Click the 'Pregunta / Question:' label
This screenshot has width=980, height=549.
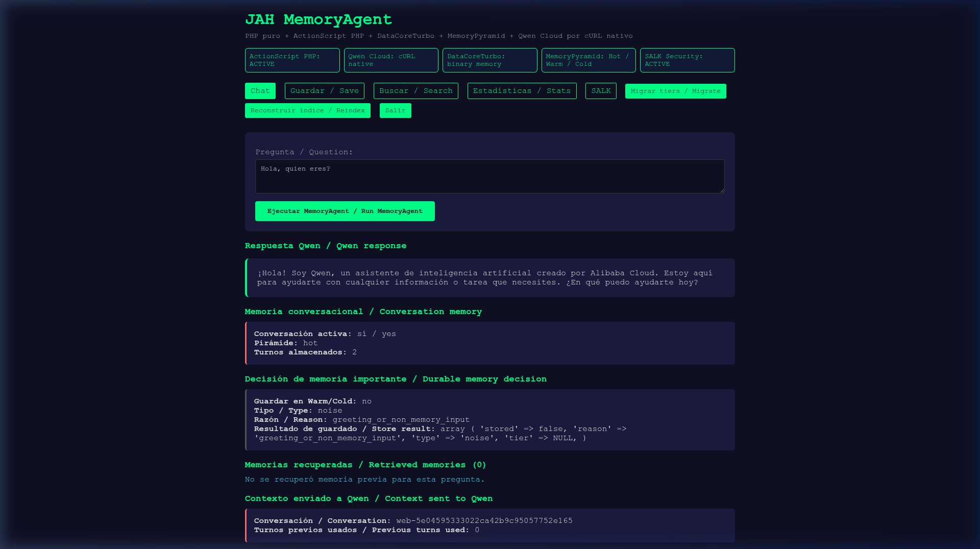coord(304,152)
